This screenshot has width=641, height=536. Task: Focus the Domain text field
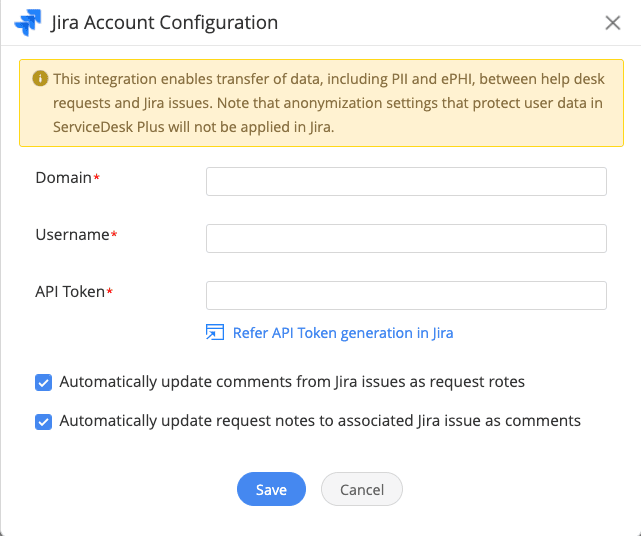(406, 181)
